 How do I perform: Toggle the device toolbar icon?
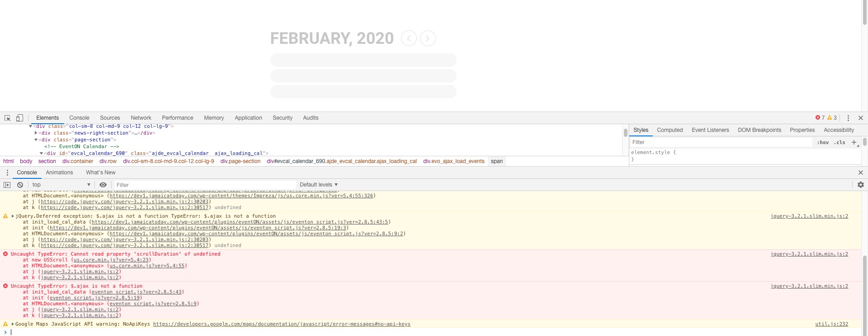[19, 118]
